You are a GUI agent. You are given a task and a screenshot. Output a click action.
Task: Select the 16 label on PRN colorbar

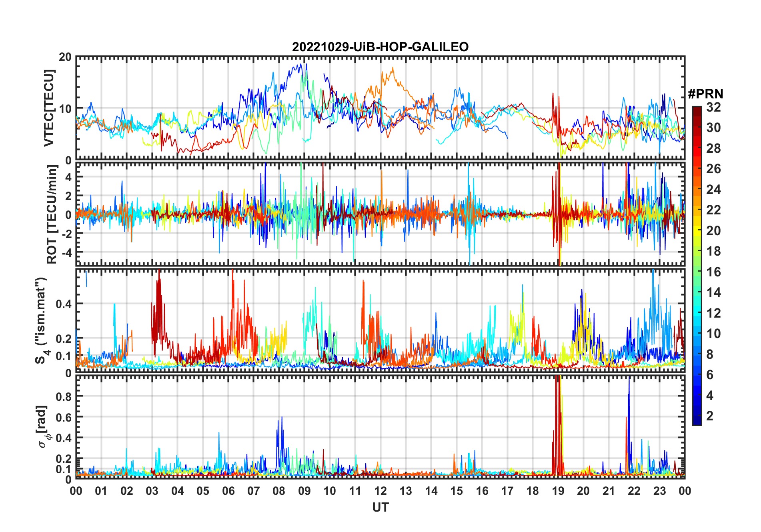pos(713,272)
